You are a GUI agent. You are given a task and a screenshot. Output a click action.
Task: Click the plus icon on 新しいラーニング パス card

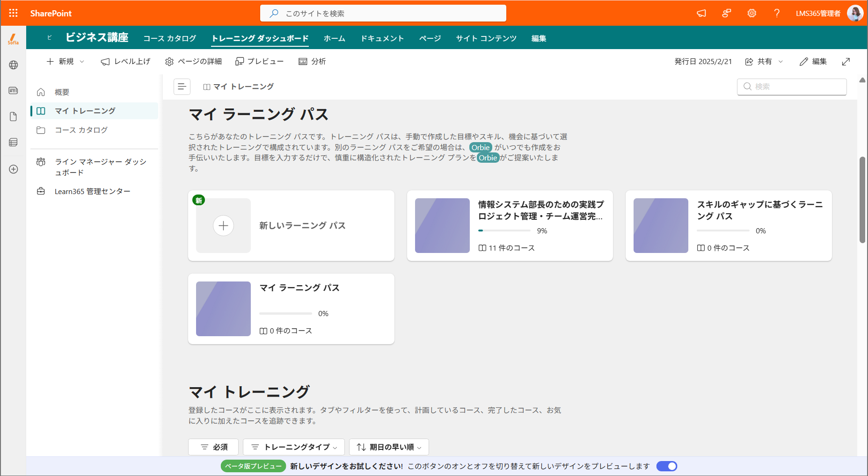click(x=223, y=226)
